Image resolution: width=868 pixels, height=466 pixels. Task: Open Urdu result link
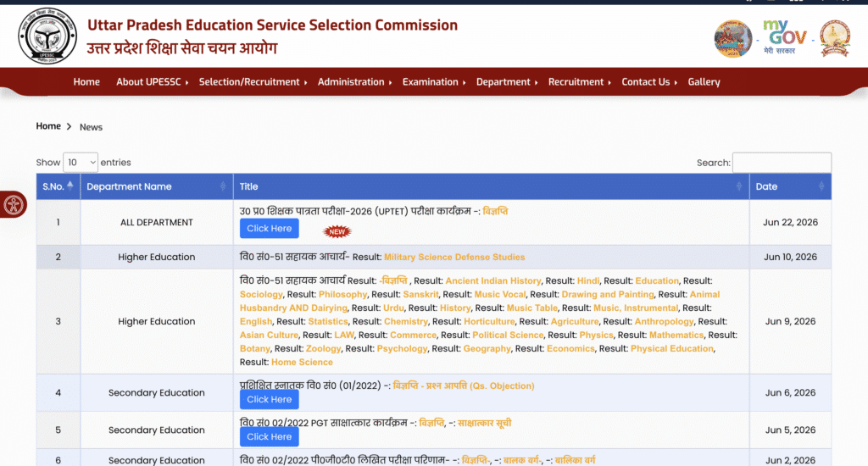pyautogui.click(x=393, y=308)
